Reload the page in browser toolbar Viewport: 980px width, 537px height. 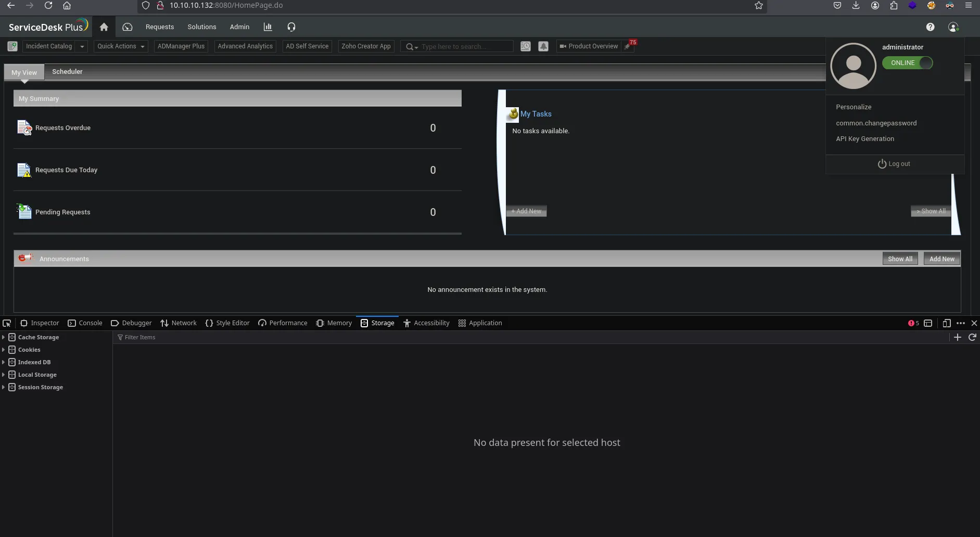pos(48,6)
